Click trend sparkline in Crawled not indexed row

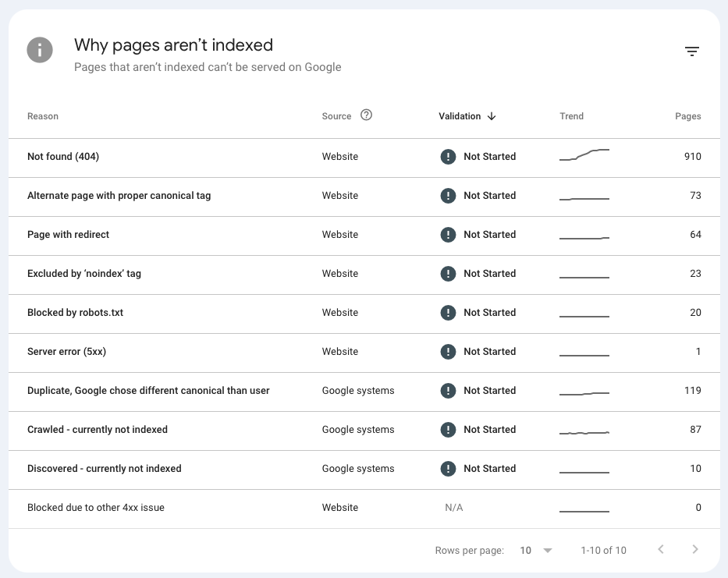[584, 433]
